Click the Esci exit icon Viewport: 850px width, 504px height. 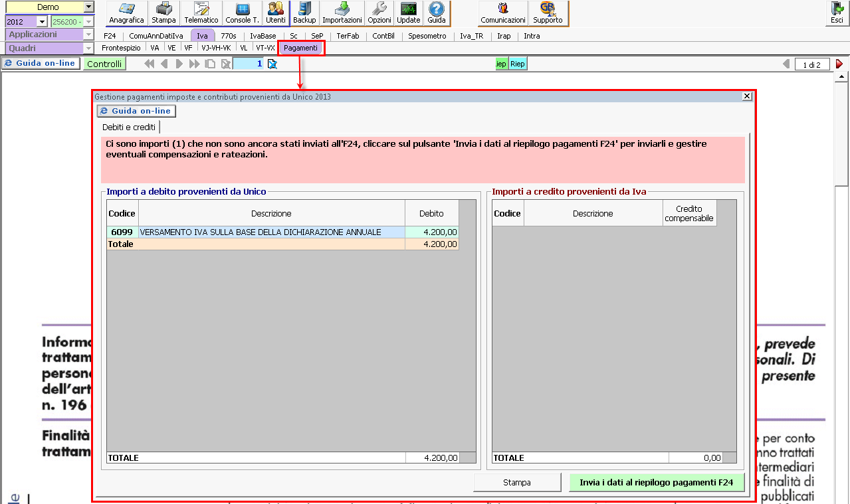tap(837, 13)
